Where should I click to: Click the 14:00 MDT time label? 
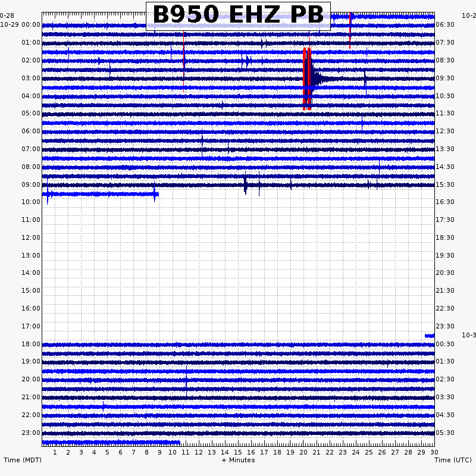31,273
